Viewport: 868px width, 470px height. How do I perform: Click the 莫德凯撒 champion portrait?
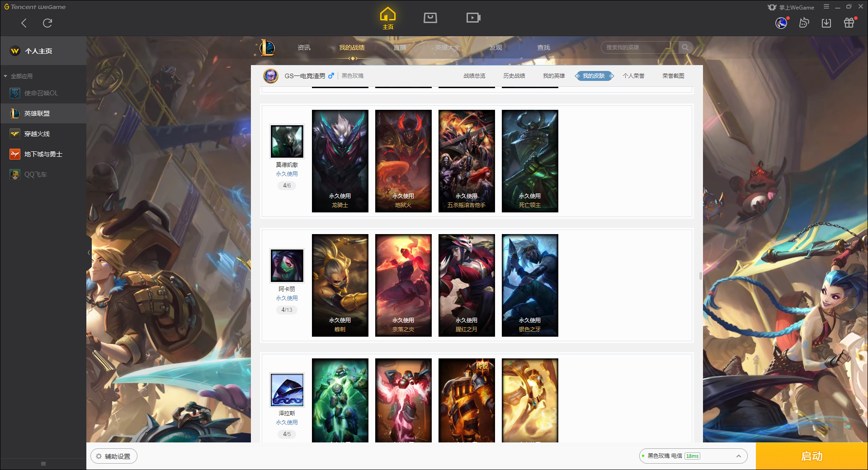(287, 141)
